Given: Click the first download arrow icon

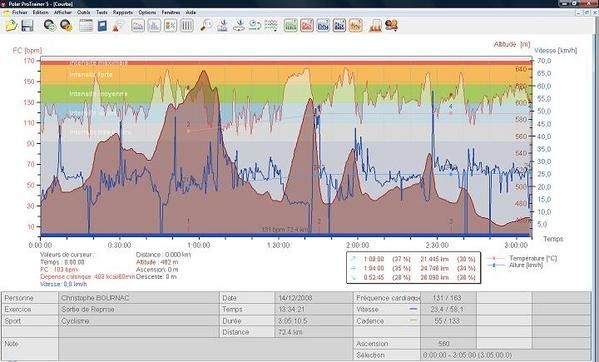Looking at the screenshot, I should tap(222, 26).
